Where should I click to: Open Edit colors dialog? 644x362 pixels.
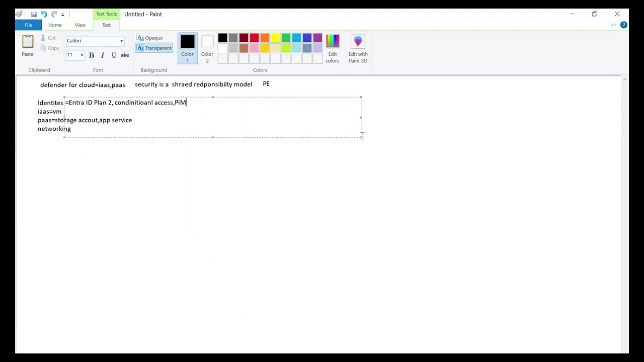333,49
